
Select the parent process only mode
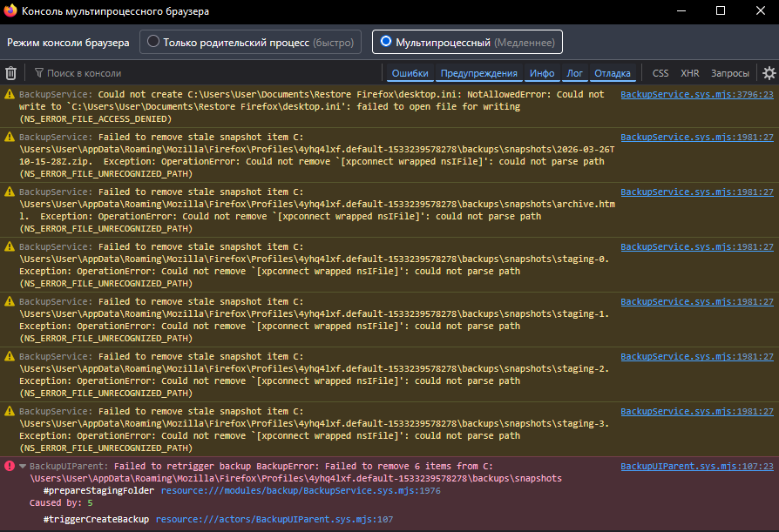[x=154, y=41]
